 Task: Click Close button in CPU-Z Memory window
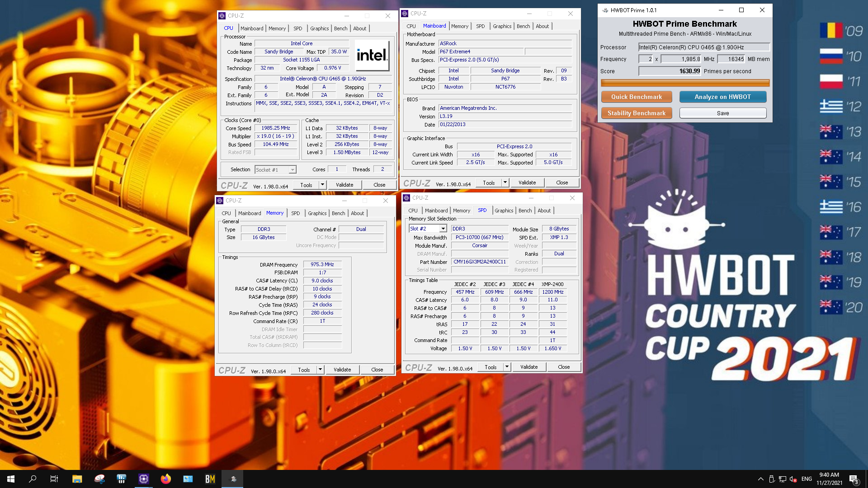point(377,370)
